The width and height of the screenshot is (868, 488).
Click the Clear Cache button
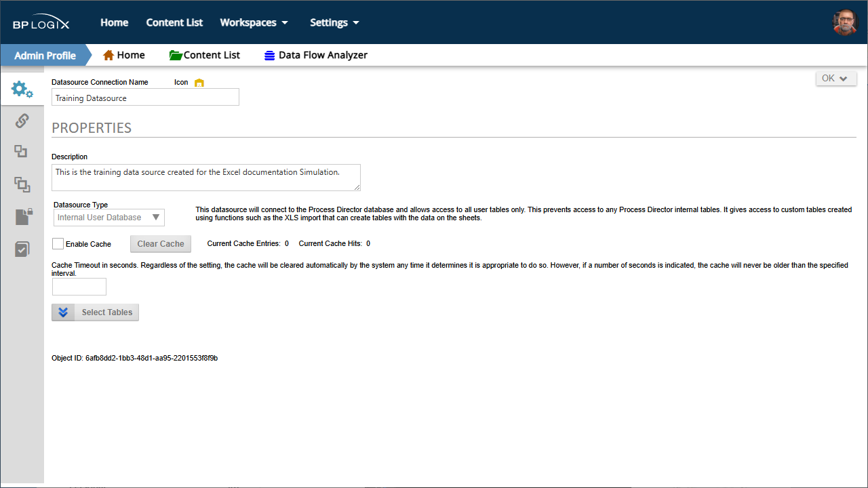click(161, 244)
